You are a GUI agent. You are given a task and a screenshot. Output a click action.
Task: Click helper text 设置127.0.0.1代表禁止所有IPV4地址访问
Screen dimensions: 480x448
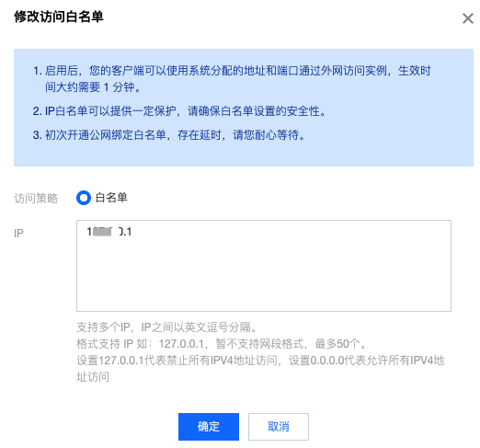click(x=177, y=361)
